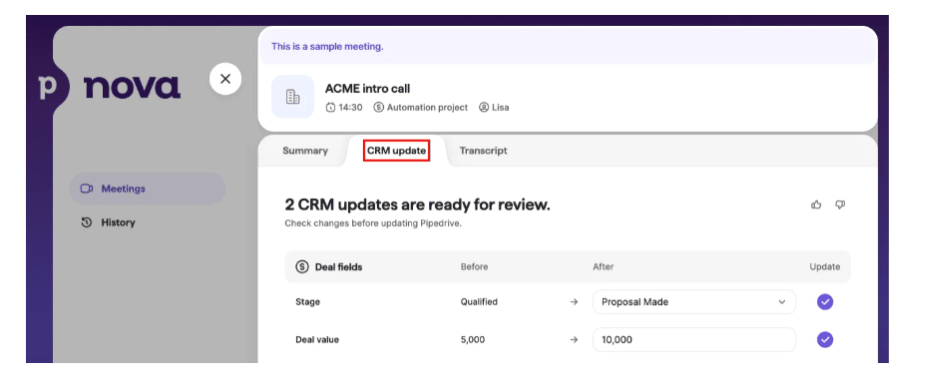936x376 pixels.
Task: Toggle the Stage update checkmark
Action: coord(825,302)
